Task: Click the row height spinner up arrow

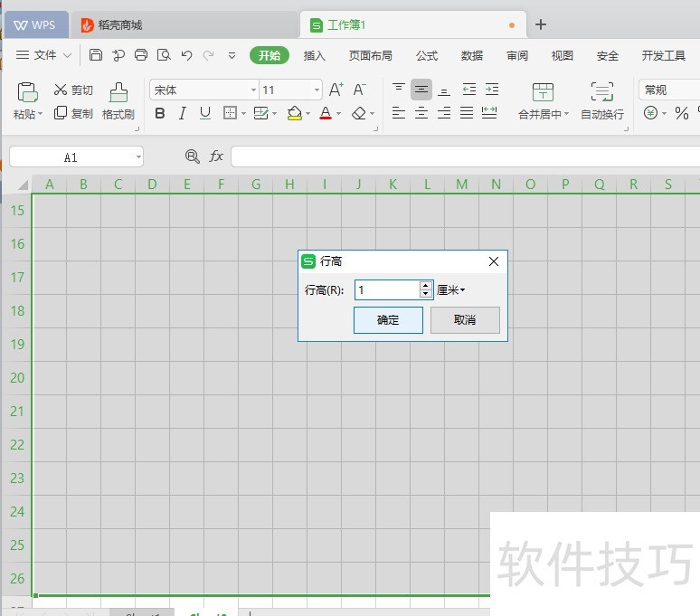Action: click(426, 285)
